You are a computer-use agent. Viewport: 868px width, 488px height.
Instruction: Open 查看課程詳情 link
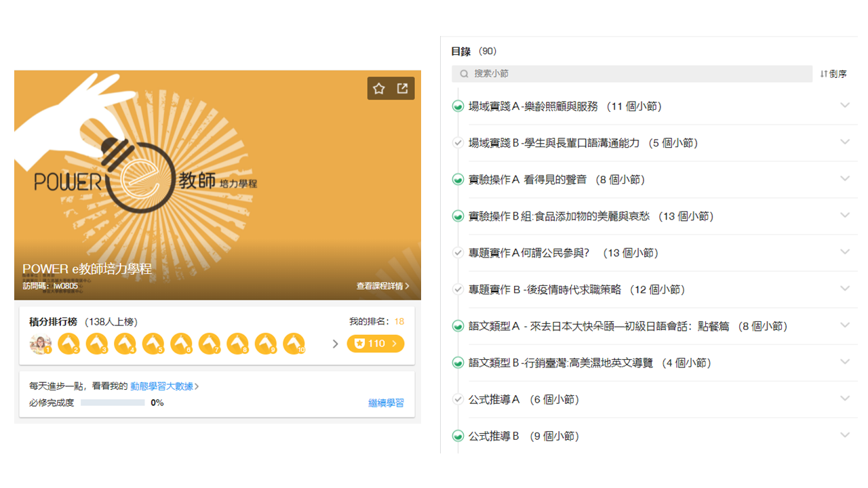click(383, 286)
